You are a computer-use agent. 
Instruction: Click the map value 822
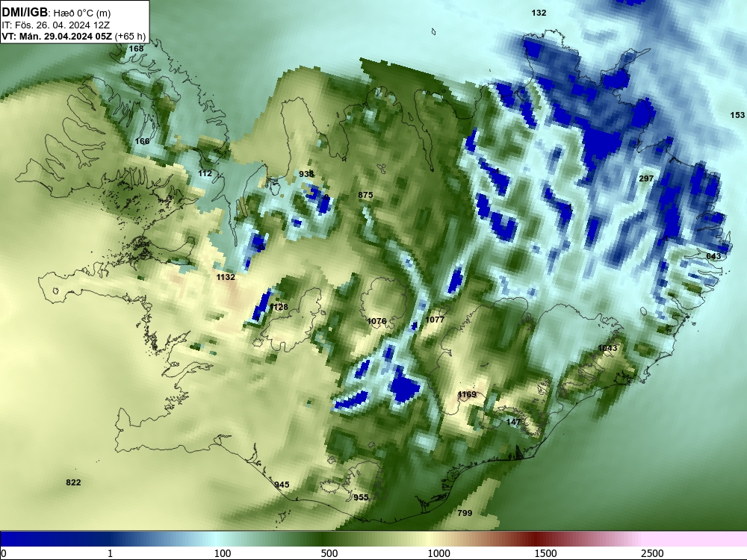73,482
